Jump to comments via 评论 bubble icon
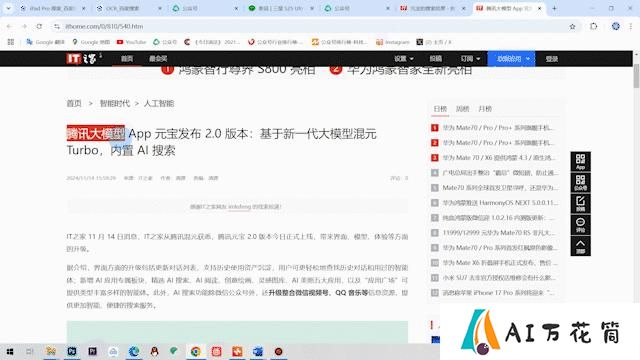 tap(580, 225)
